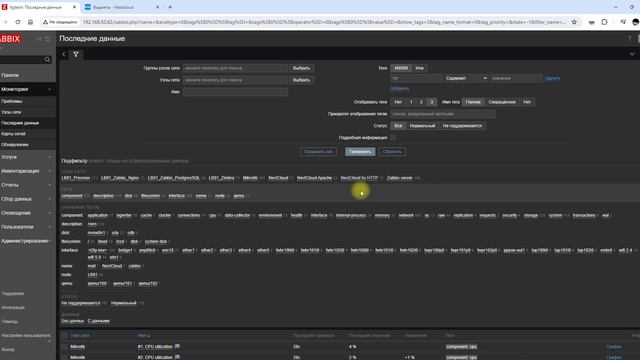Set tag name format to Сокращённое
The height and width of the screenshot is (360, 640).
point(502,102)
